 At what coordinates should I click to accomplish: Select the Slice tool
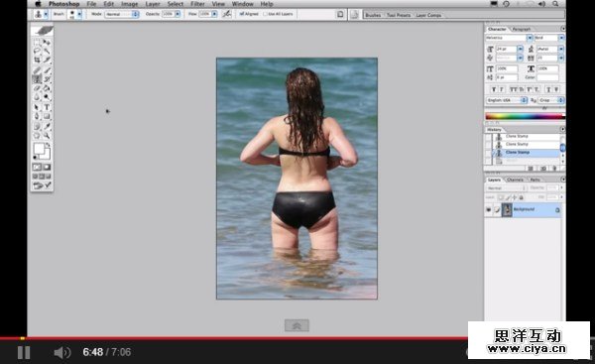47,60
